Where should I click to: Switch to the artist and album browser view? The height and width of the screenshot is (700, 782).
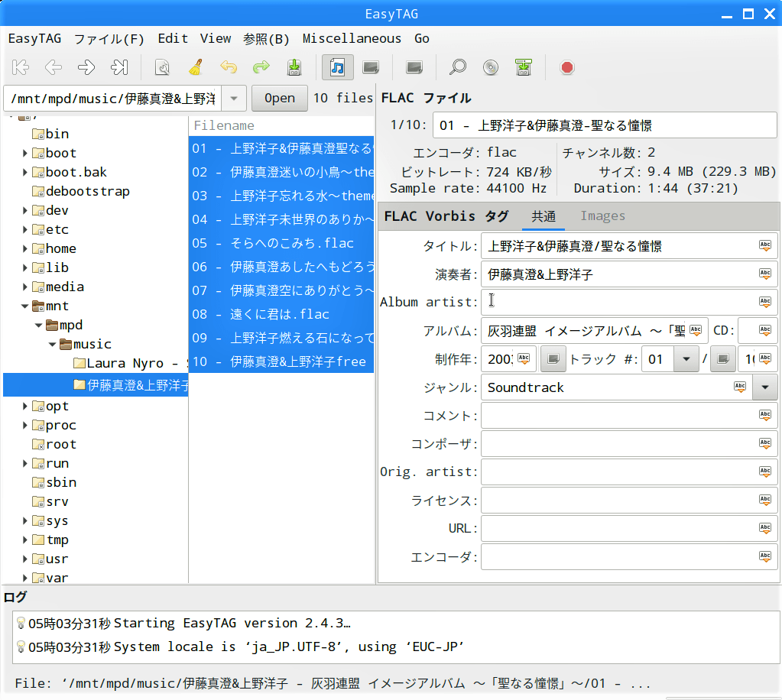tap(371, 67)
